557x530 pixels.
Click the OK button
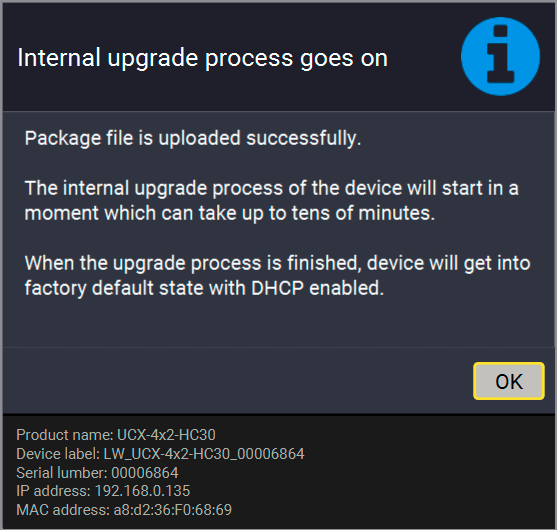(509, 381)
